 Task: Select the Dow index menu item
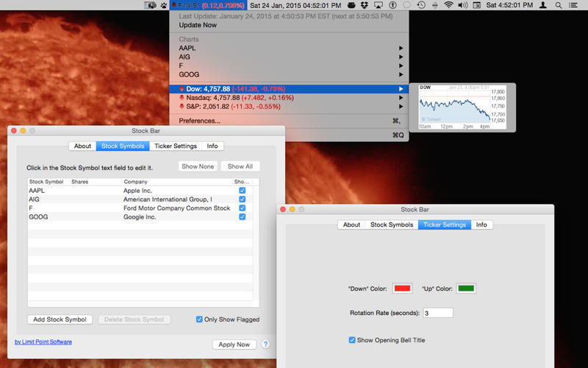point(289,89)
